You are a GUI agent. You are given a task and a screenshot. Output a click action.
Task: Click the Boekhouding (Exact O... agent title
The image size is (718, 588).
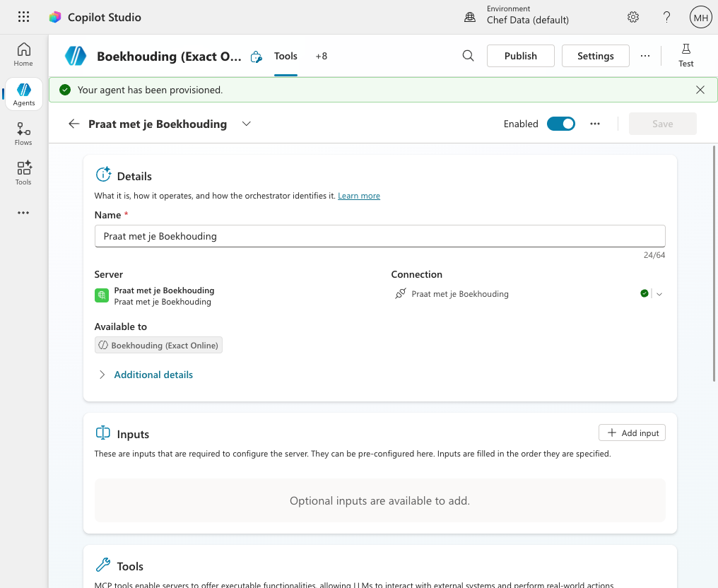click(169, 57)
